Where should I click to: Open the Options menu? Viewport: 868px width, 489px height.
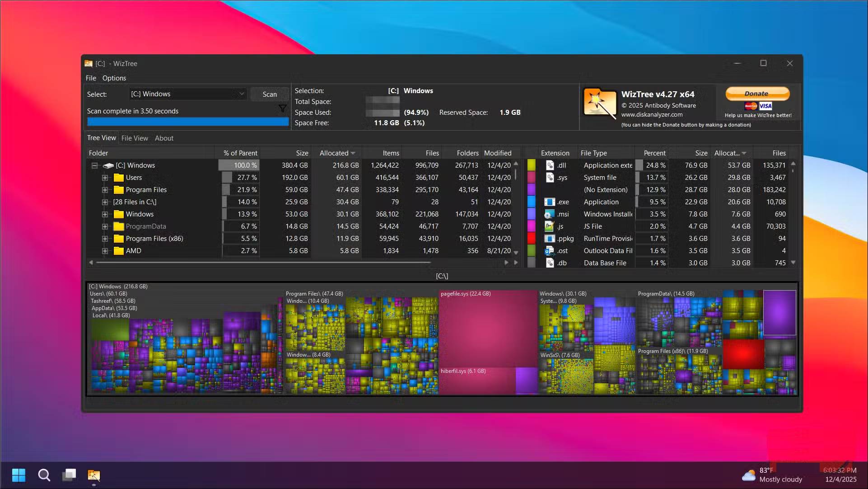[x=114, y=78]
